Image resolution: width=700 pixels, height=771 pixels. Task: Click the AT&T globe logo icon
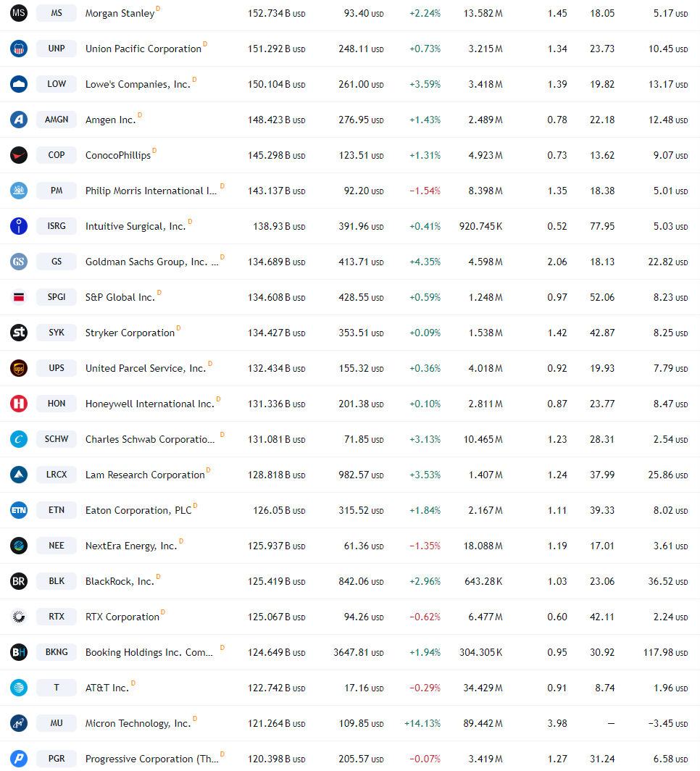[19, 688]
